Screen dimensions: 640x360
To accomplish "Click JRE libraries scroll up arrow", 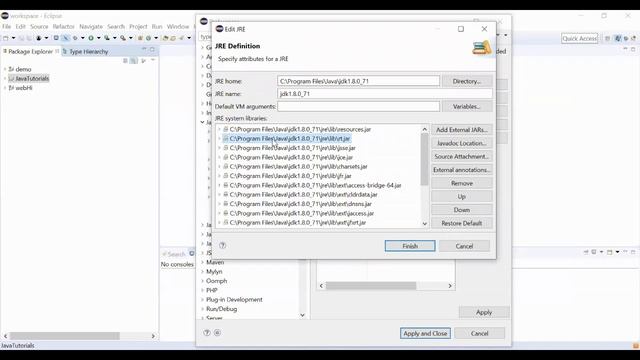I will pos(424,129).
